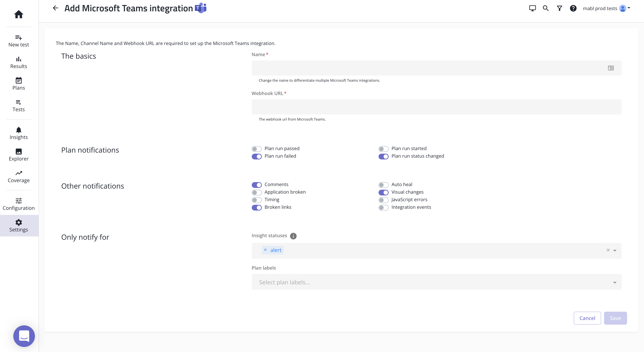Image resolution: width=644 pixels, height=352 pixels.
Task: Click the filter funnel icon
Action: tap(560, 8)
